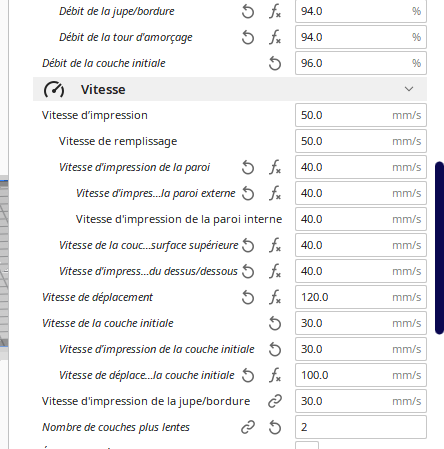This screenshot has height=449, width=444.
Task: Reset Débit de la couche initiale
Action: coord(275,63)
